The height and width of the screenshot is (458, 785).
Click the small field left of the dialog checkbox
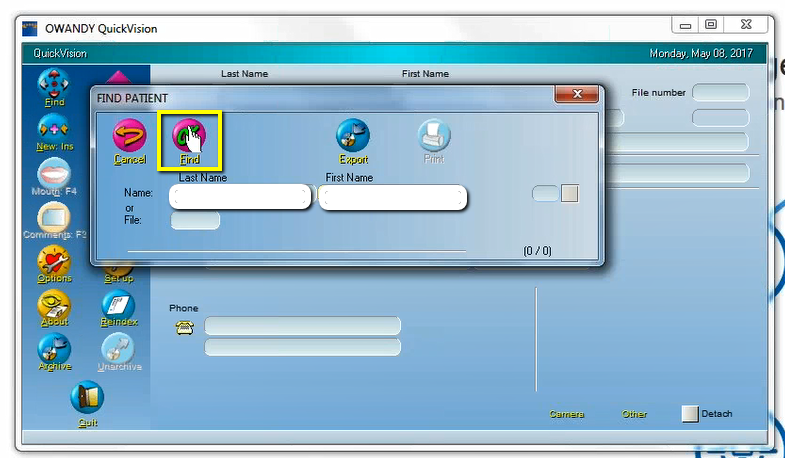(545, 194)
